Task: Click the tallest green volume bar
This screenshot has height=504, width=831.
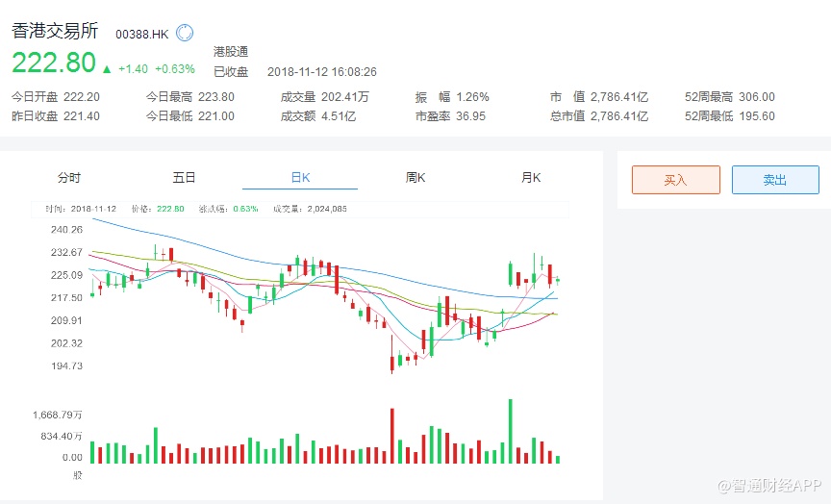Action: pyautogui.click(x=510, y=432)
